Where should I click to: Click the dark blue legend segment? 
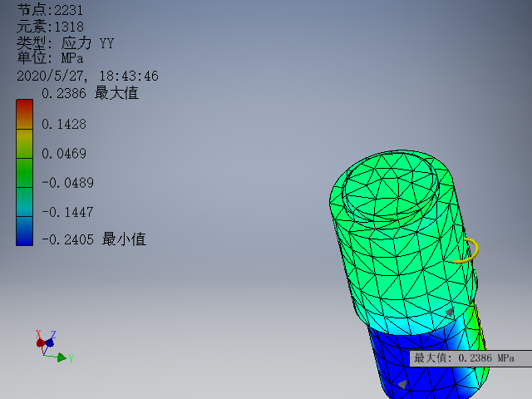click(24, 231)
